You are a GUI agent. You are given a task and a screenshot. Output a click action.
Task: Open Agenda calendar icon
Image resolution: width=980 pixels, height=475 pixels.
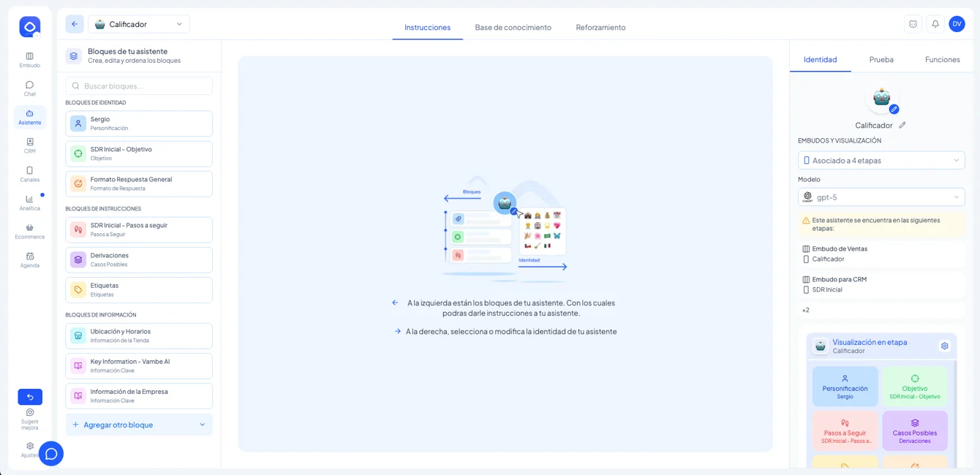point(29,259)
